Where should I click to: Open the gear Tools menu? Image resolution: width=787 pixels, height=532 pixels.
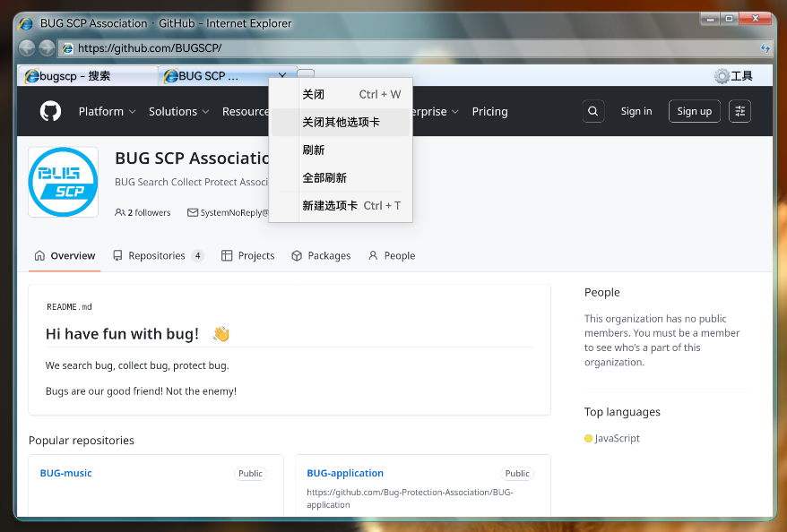[733, 76]
